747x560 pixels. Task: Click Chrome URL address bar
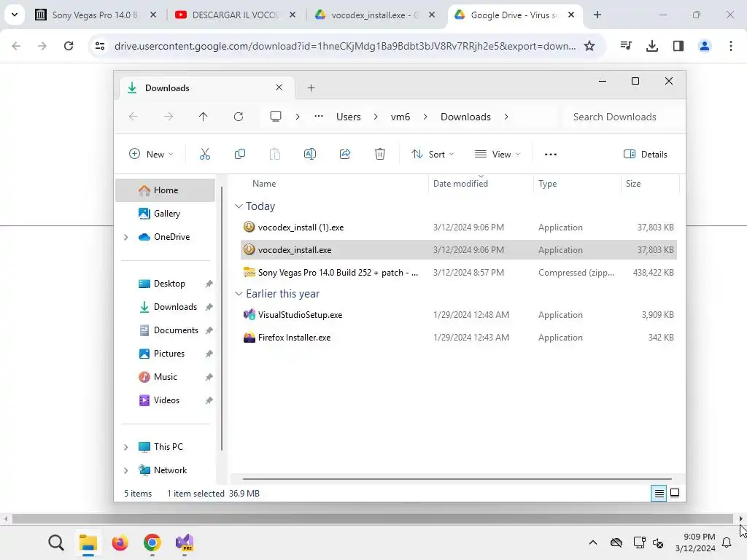[344, 46]
